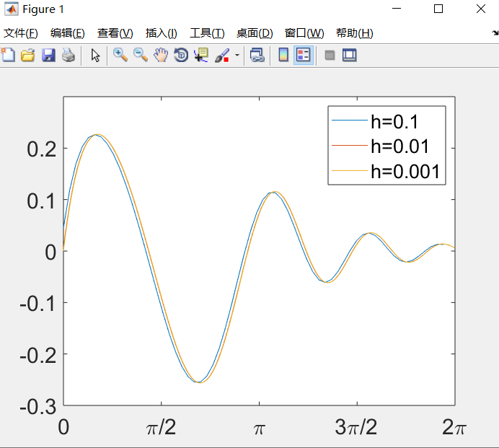499x448 pixels.
Task: Click the orange-red line sample in legend
Action: pyautogui.click(x=350, y=146)
